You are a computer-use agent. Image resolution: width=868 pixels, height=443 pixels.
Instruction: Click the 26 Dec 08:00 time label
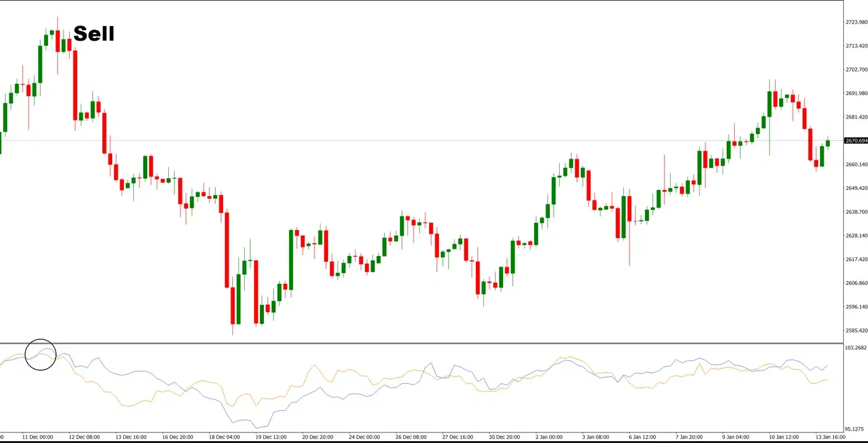(411, 437)
